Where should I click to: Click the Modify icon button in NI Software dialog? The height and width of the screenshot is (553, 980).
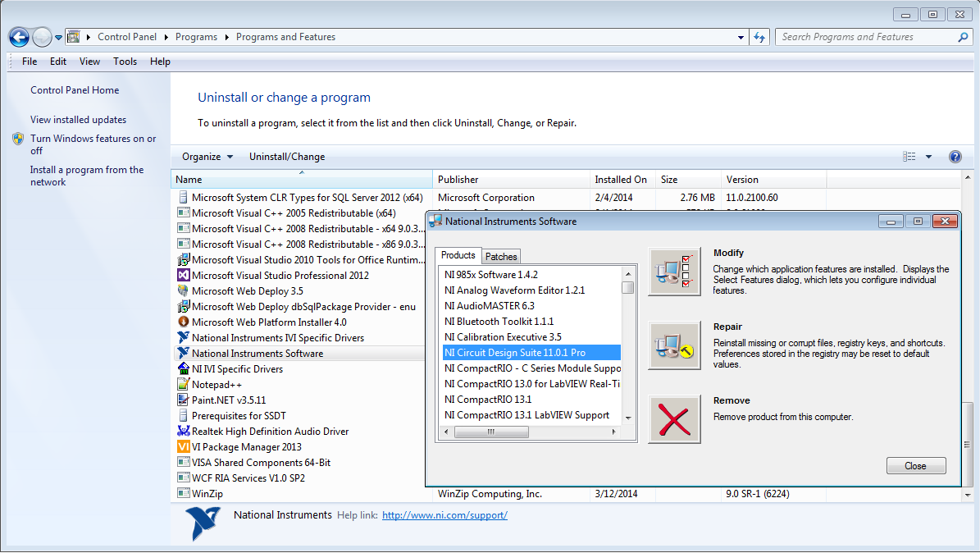click(x=674, y=272)
